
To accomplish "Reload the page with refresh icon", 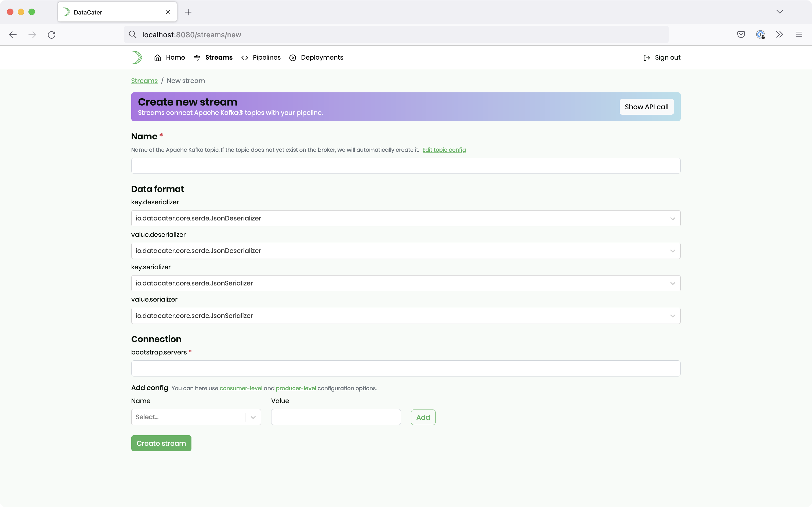I will point(52,35).
